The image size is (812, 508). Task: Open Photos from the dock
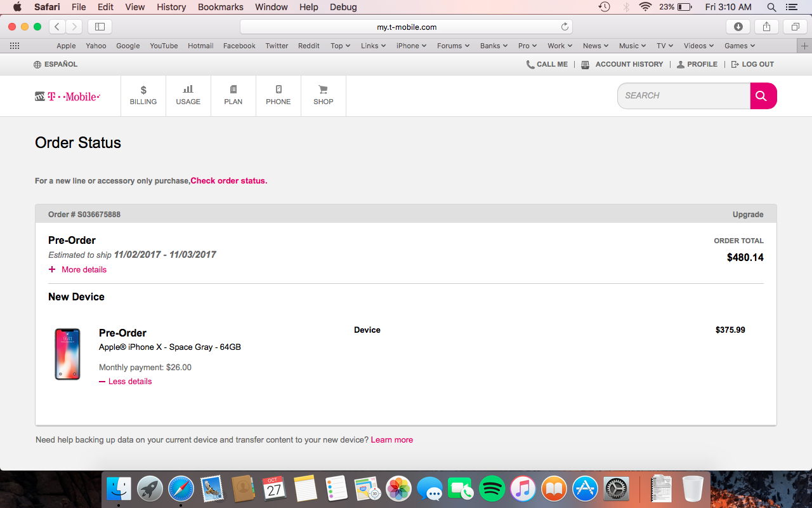pyautogui.click(x=398, y=488)
